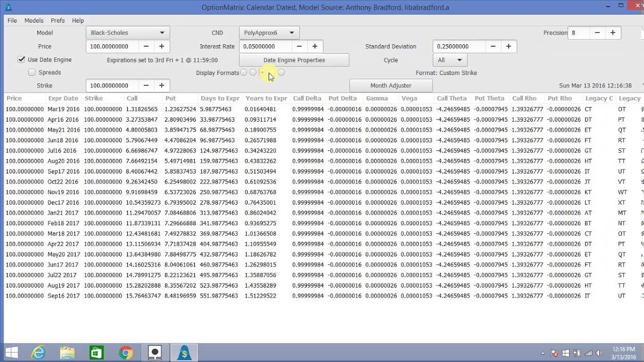Click the recorder app icon beside Chrome
This screenshot has height=362, width=644.
155,353
